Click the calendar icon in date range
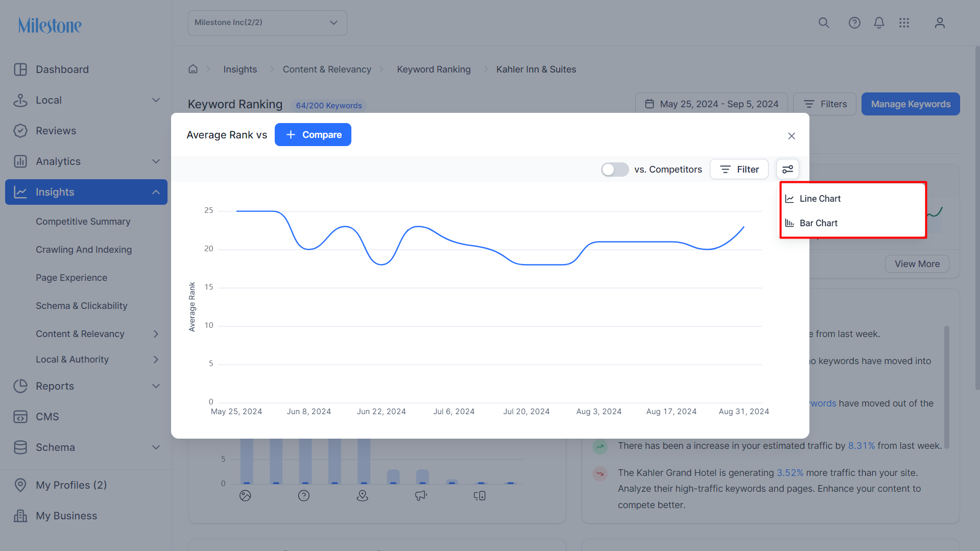The width and height of the screenshot is (980, 551). [650, 104]
